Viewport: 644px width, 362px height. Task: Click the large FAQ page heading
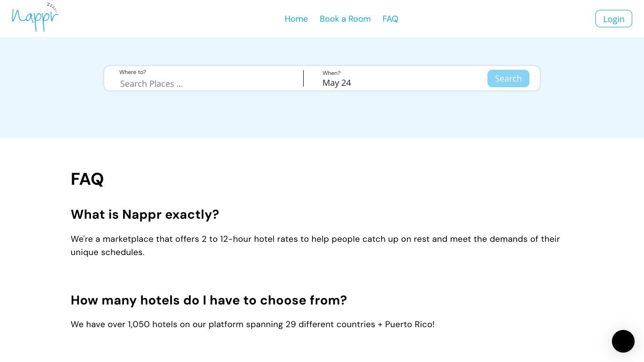pyautogui.click(x=87, y=179)
